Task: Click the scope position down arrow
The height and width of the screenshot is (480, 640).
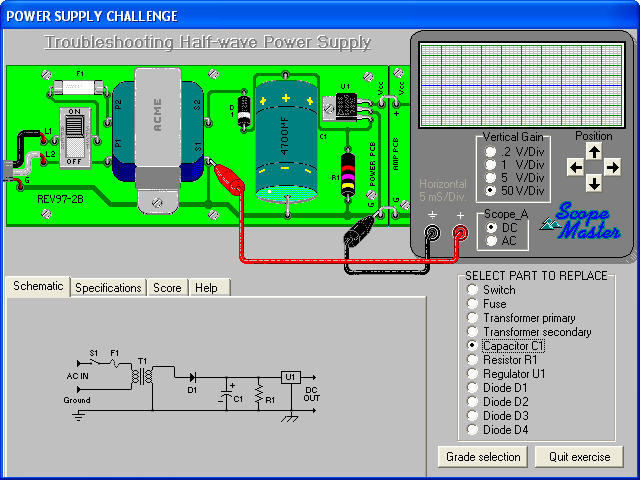Action: tap(594, 183)
